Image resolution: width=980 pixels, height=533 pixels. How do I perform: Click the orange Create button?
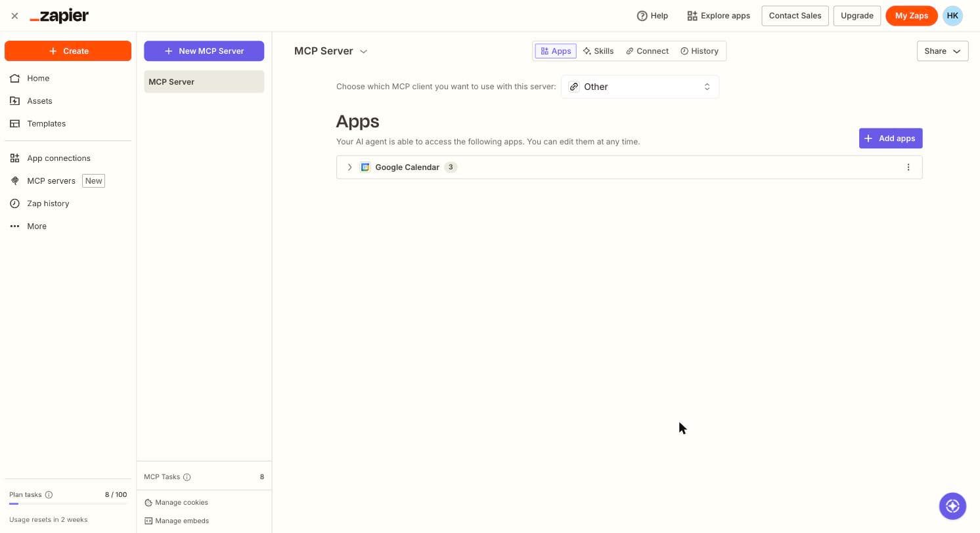click(68, 51)
